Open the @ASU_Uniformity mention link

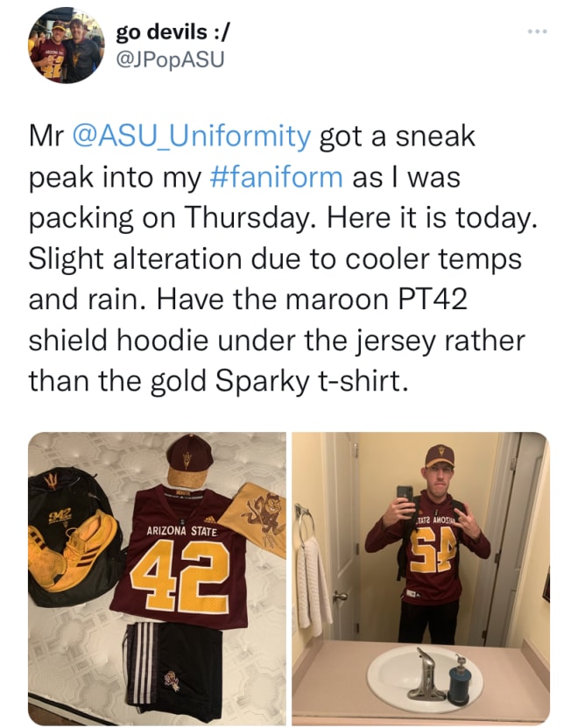[191, 137]
